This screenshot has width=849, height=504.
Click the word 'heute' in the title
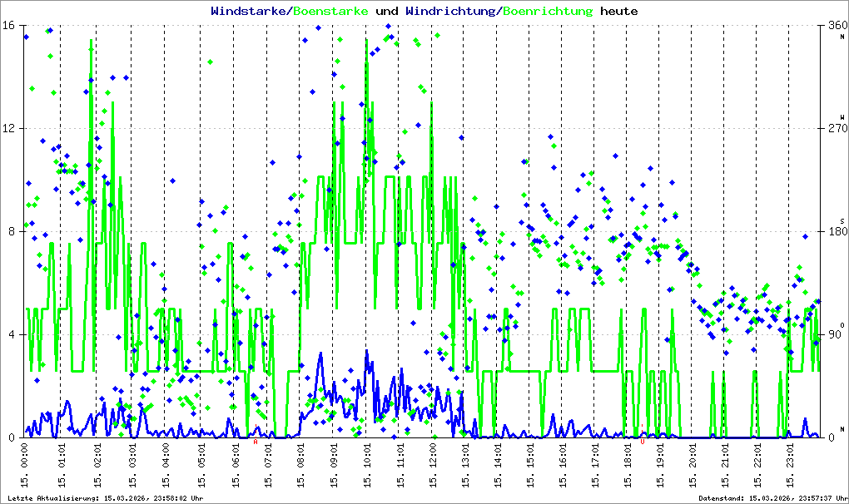[x=619, y=11]
